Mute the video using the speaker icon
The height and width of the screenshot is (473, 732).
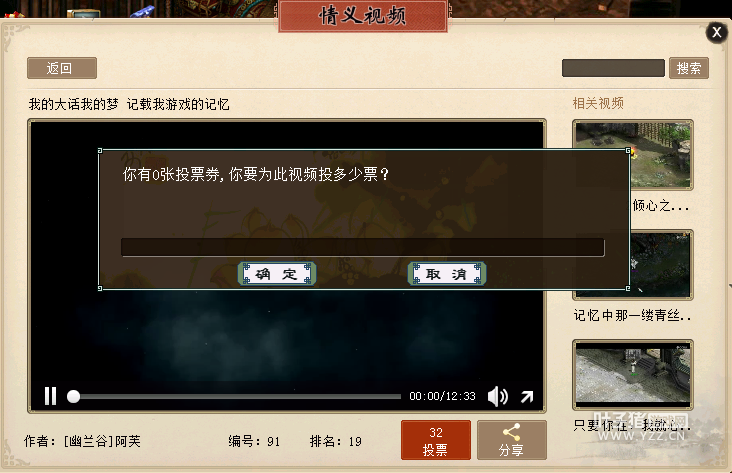click(498, 396)
